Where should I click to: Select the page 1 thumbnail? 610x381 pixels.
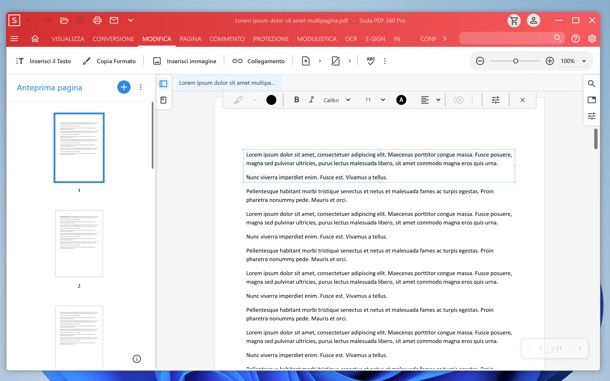click(x=79, y=147)
